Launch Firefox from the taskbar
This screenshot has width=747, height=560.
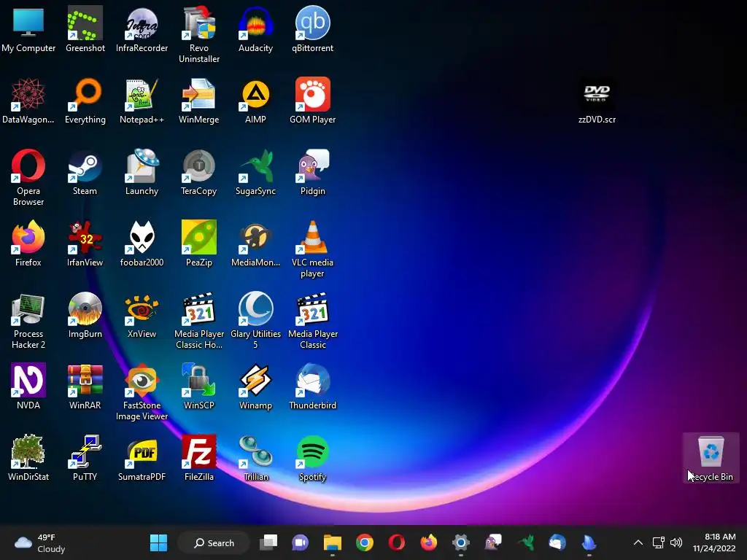click(429, 542)
